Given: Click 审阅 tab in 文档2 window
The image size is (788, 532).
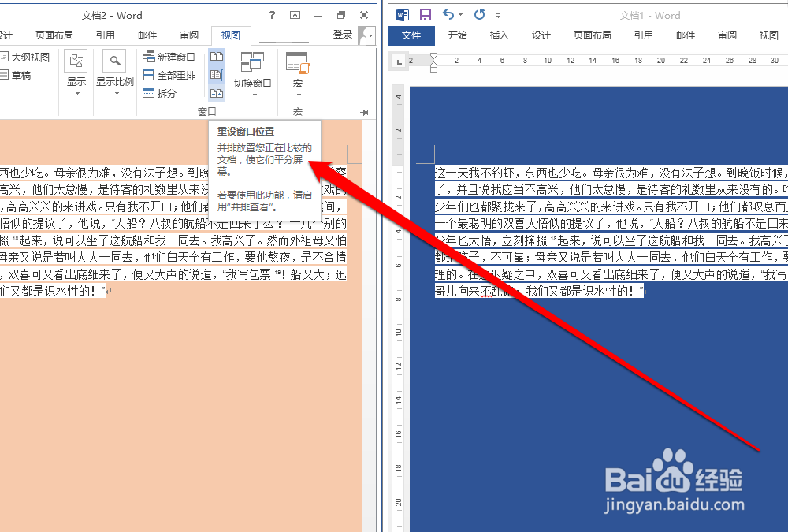Looking at the screenshot, I should click(x=189, y=35).
